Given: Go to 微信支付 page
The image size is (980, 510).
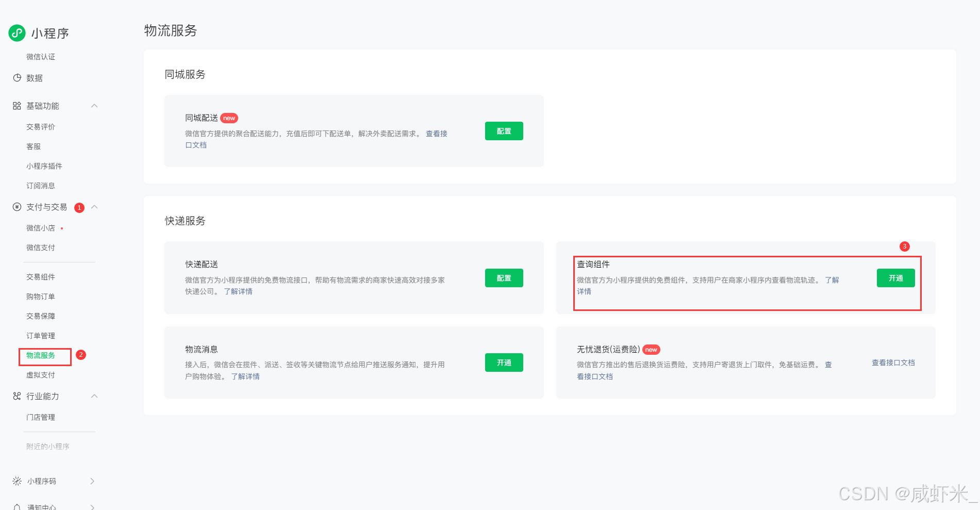Looking at the screenshot, I should (x=41, y=248).
